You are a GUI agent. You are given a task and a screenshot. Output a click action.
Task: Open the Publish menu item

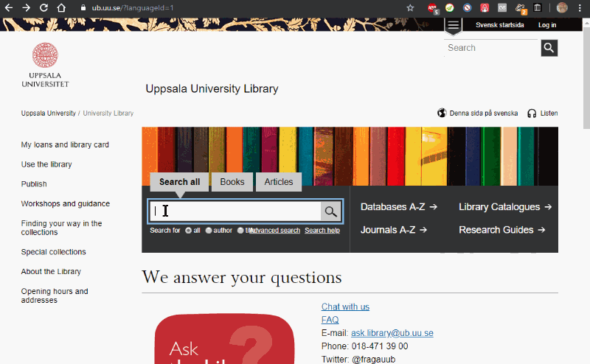pos(34,184)
